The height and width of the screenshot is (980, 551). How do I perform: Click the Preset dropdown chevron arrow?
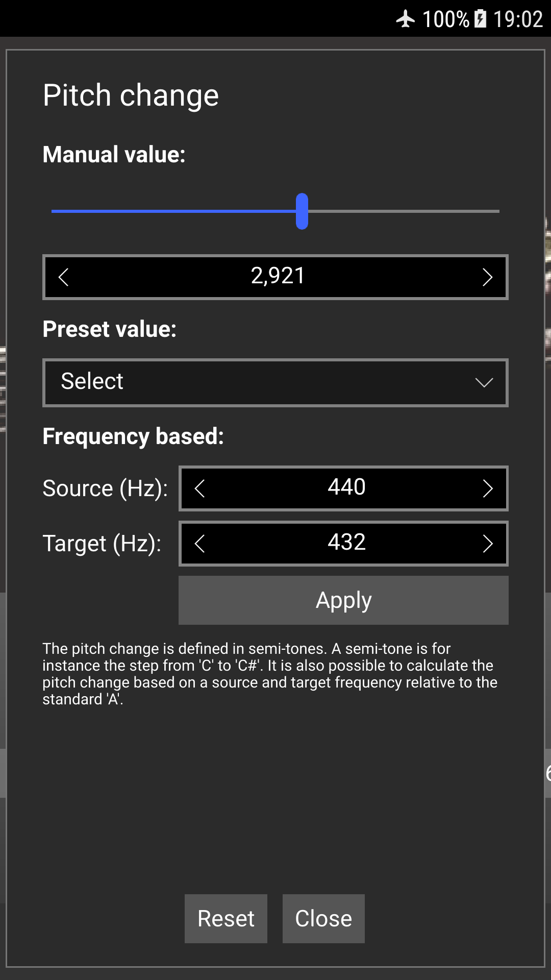484,382
